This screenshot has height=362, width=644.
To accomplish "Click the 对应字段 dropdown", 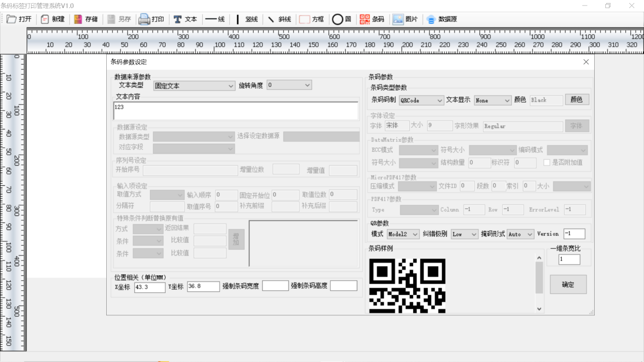I will 194,148.
